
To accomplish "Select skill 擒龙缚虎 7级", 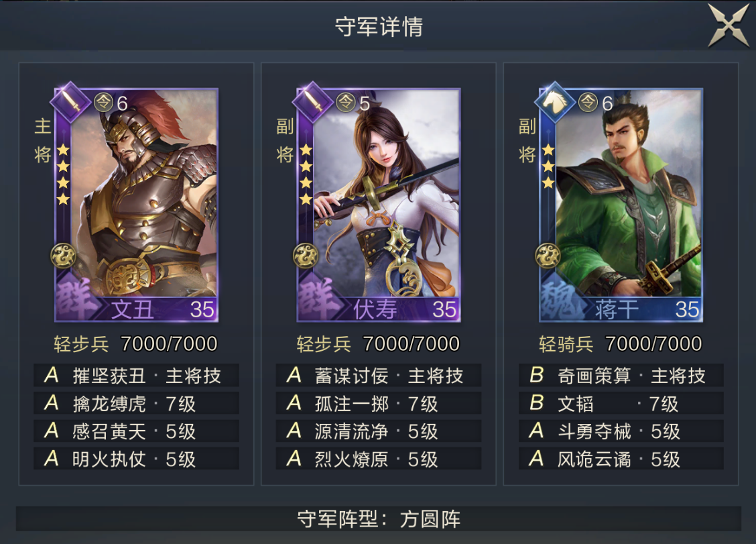I will click(x=137, y=403).
